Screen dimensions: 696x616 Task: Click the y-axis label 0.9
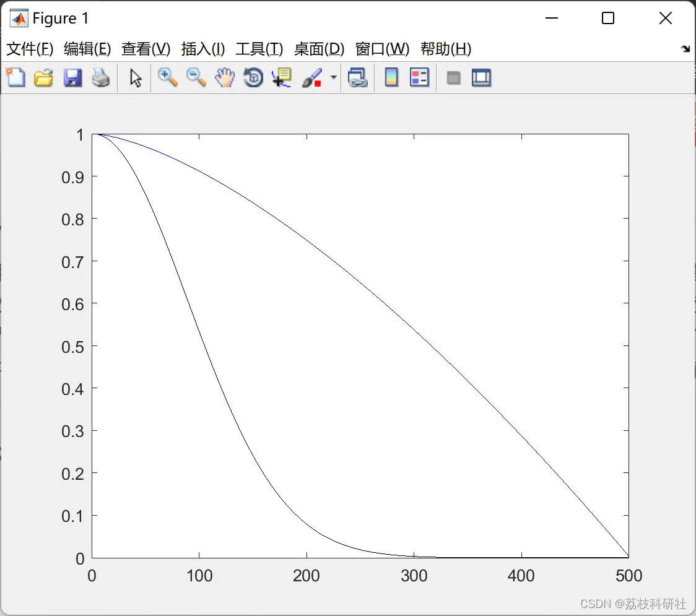(x=72, y=178)
